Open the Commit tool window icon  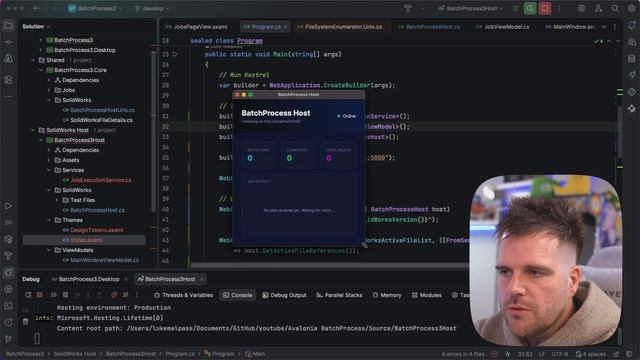[8, 42]
